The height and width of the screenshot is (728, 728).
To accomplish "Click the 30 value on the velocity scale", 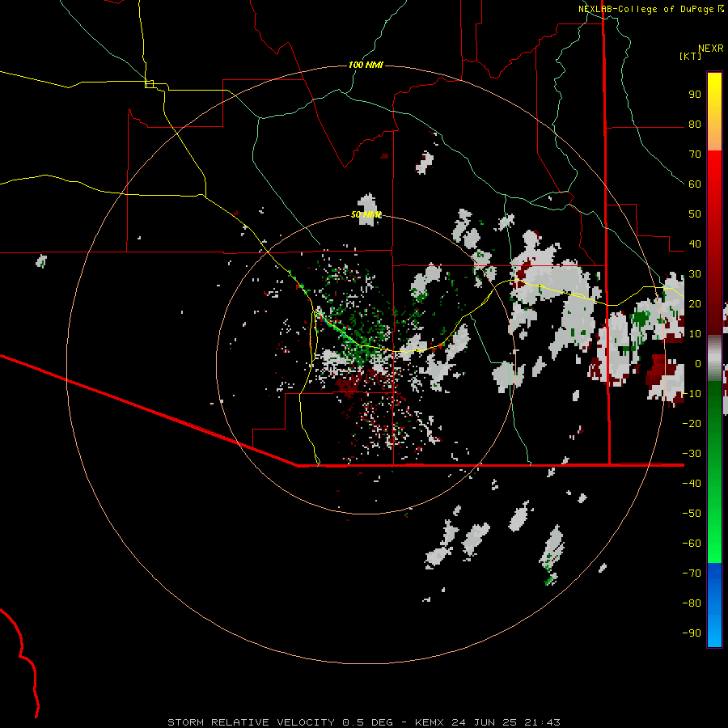I will [695, 274].
